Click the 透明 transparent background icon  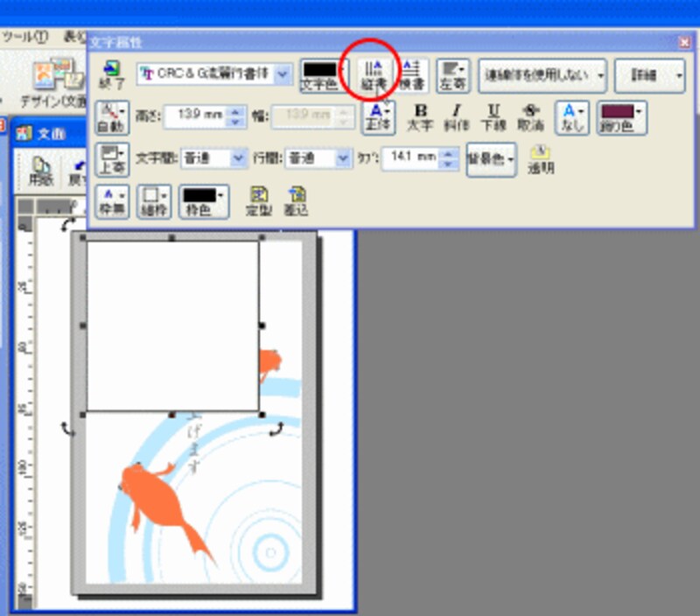(x=541, y=160)
